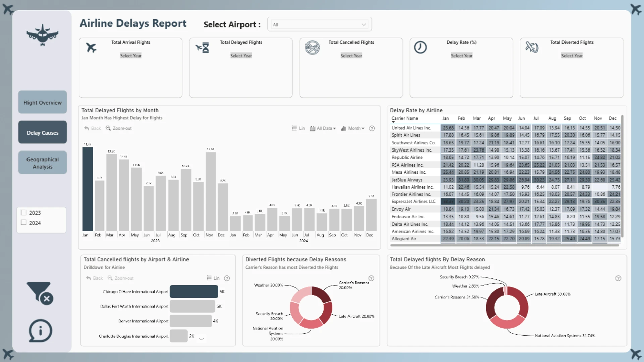Select the Spirit Air Lines row
This screenshot has height=362, width=644.
[x=506, y=135]
